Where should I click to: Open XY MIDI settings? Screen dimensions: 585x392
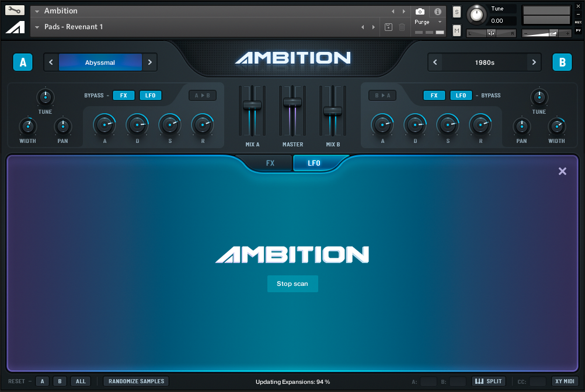tap(565, 381)
